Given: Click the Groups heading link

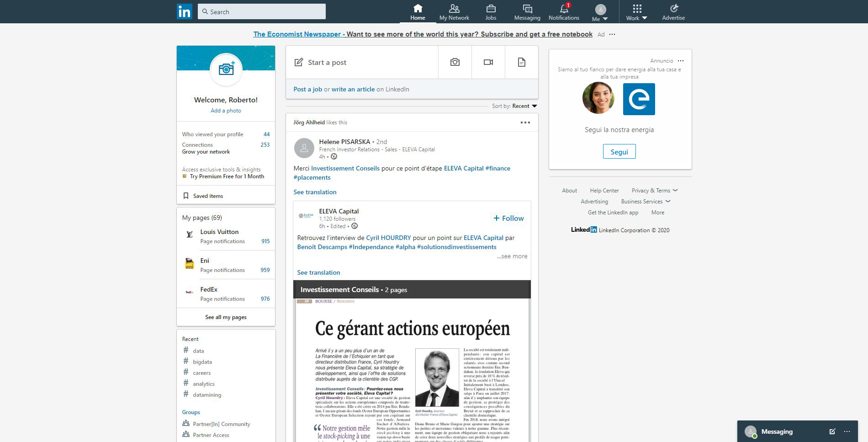Looking at the screenshot, I should (191, 412).
